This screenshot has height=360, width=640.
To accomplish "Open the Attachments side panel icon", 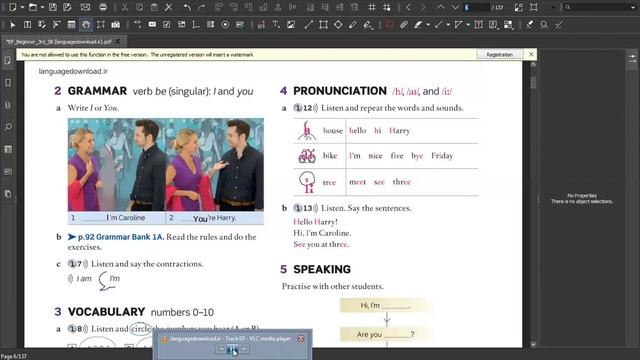I will [x=8, y=105].
